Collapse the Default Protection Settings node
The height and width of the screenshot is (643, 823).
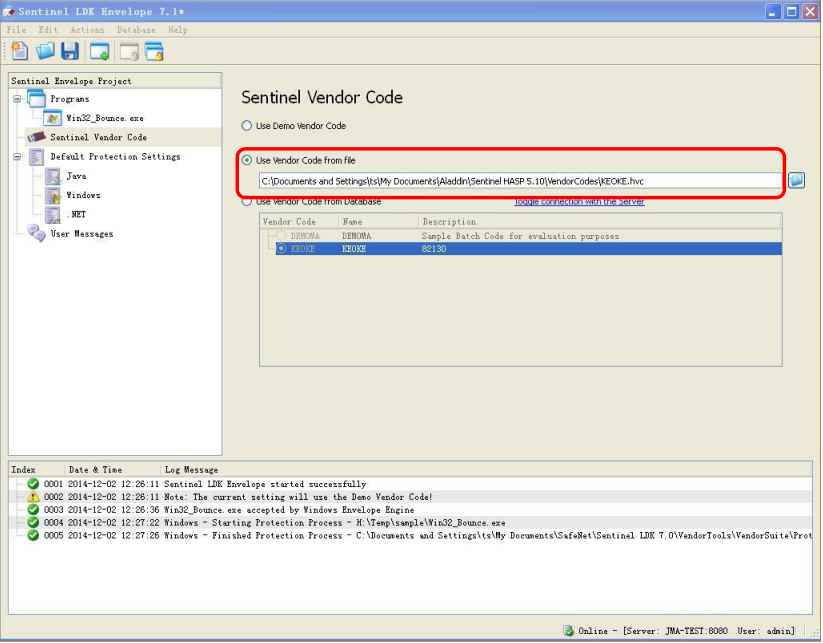pos(17,157)
